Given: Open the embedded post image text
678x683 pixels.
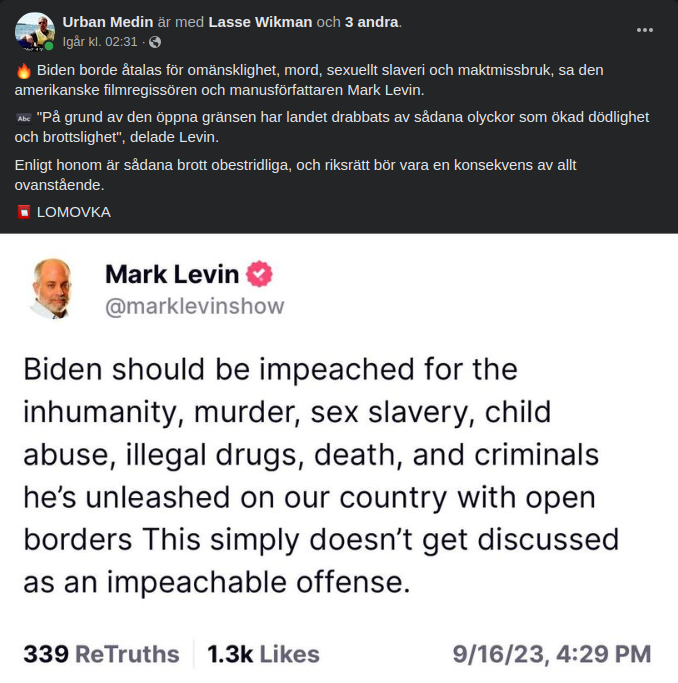Looking at the screenshot, I should pos(320,475).
